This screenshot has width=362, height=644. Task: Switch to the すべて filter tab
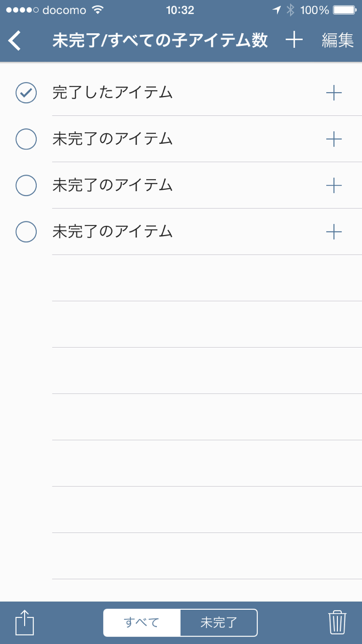[x=142, y=623]
